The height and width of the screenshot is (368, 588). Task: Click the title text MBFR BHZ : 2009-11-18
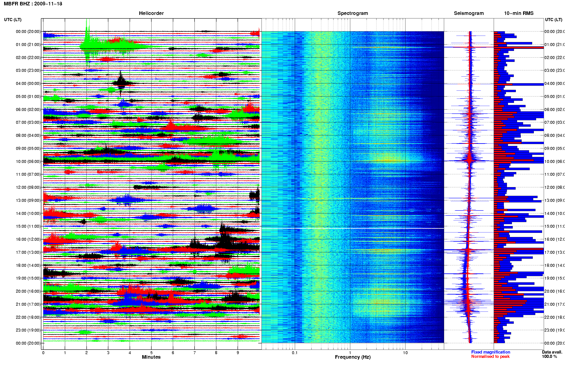[33, 4]
